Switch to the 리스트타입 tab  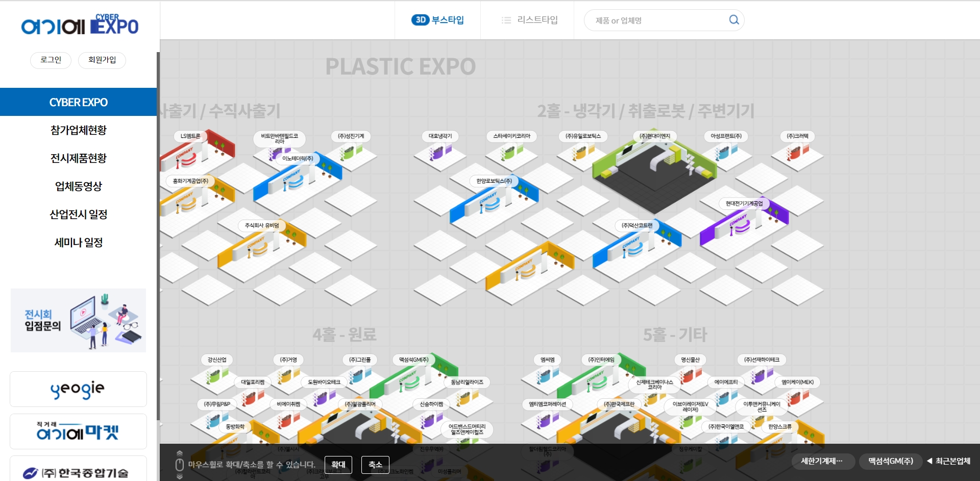point(529,20)
